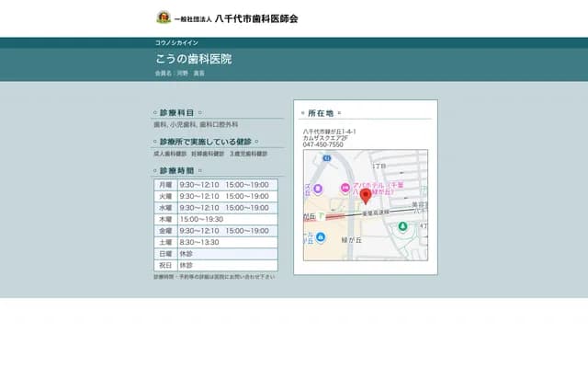Viewport: 588px width, 368px height.
Task: Click the 木曜 hours 15:00~19:30
Action: [201, 219]
